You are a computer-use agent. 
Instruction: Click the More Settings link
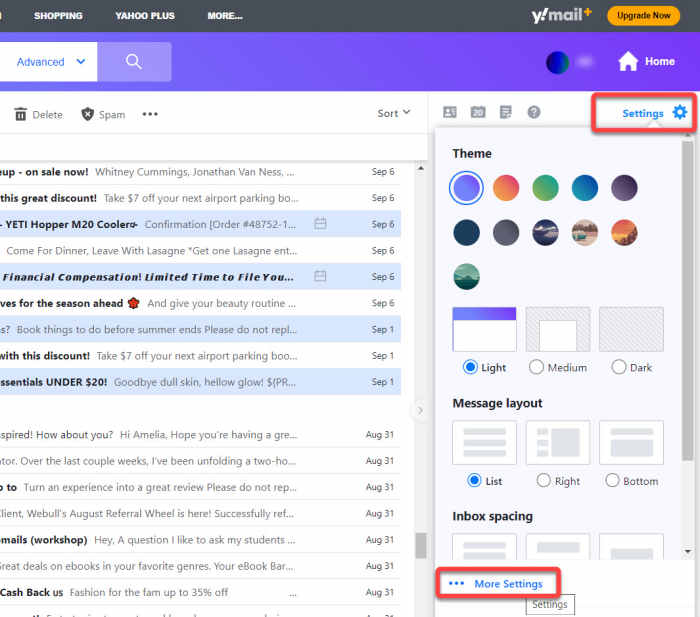coord(508,584)
